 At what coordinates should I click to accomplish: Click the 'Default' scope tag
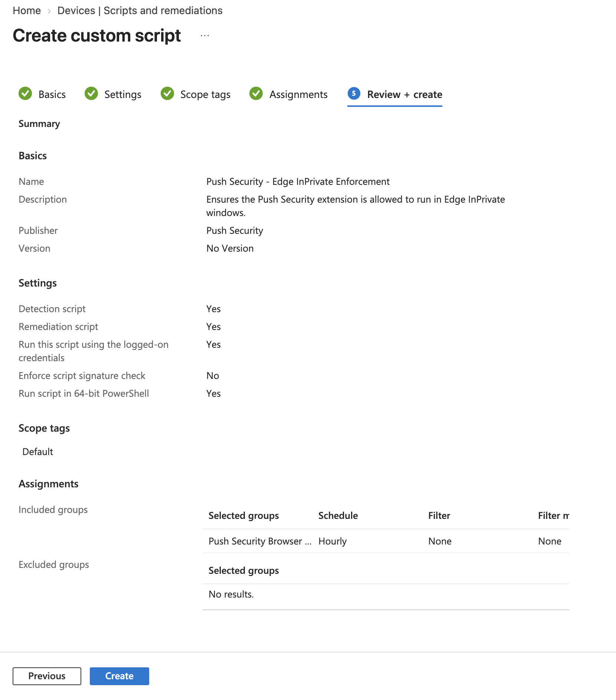[38, 452]
